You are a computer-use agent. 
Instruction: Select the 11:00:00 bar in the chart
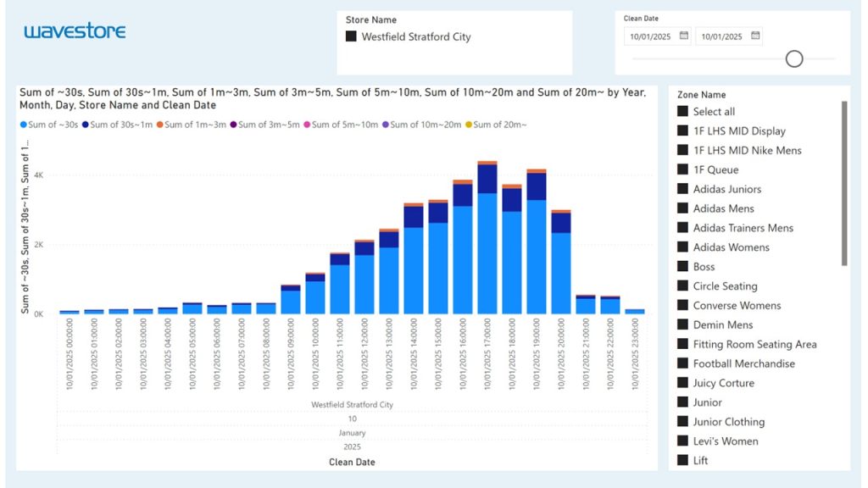(x=340, y=283)
